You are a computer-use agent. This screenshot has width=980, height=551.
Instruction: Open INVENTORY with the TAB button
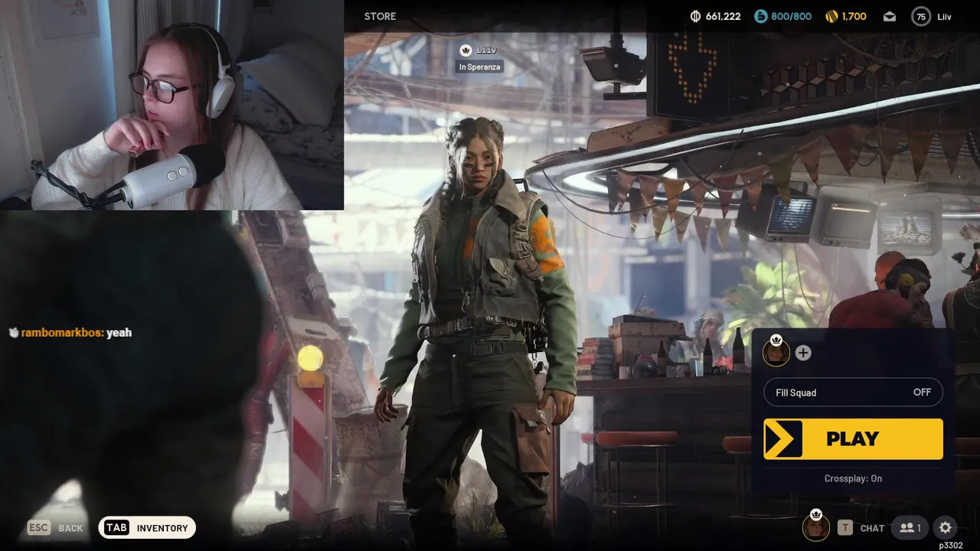[148, 527]
